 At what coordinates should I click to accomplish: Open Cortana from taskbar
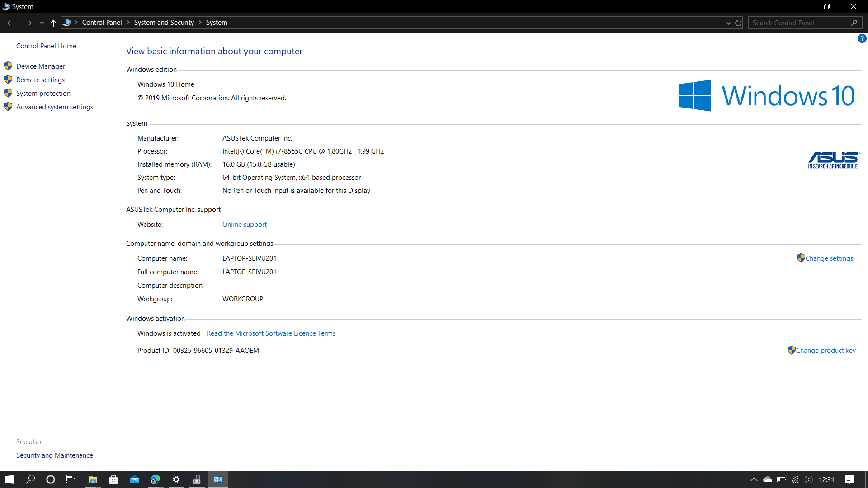pyautogui.click(x=51, y=479)
